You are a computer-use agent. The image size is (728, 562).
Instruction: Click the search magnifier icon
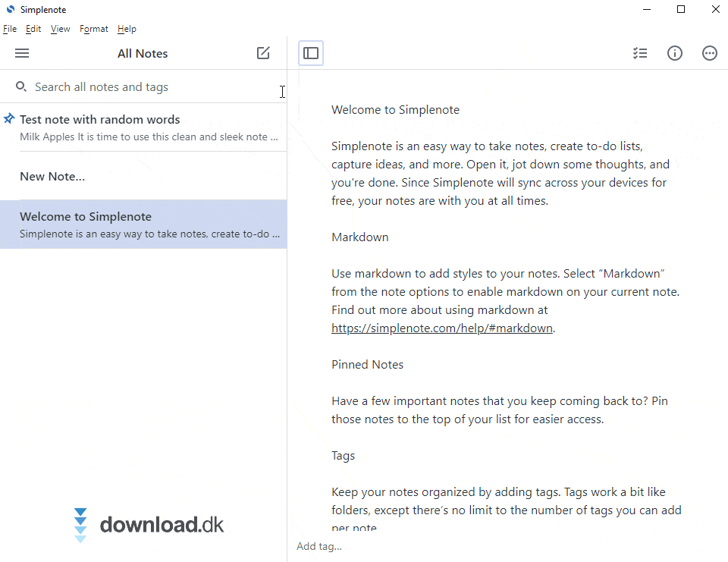pos(21,87)
